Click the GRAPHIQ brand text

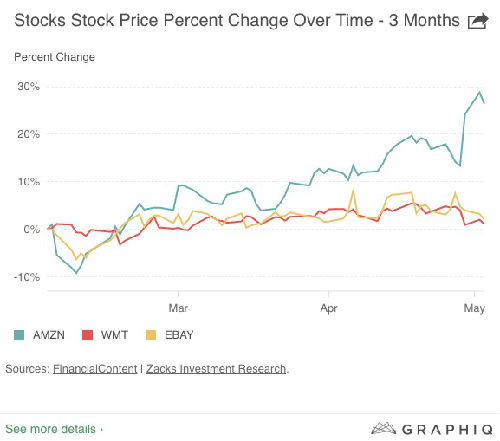tap(447, 429)
